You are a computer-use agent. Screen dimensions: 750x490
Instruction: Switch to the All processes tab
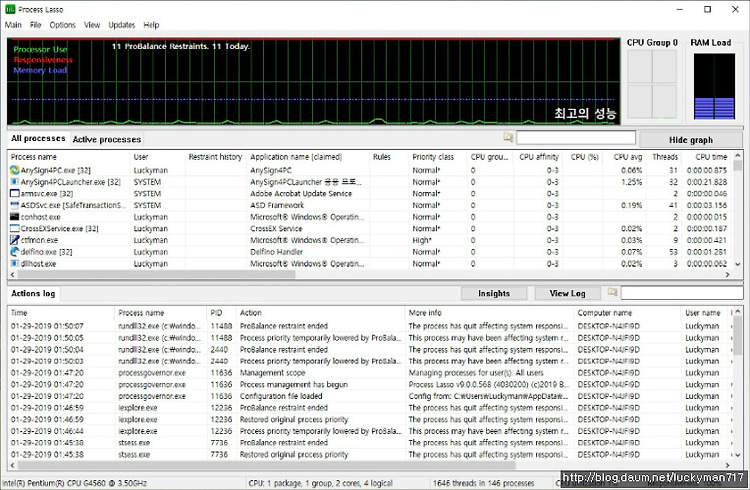tap(38, 138)
